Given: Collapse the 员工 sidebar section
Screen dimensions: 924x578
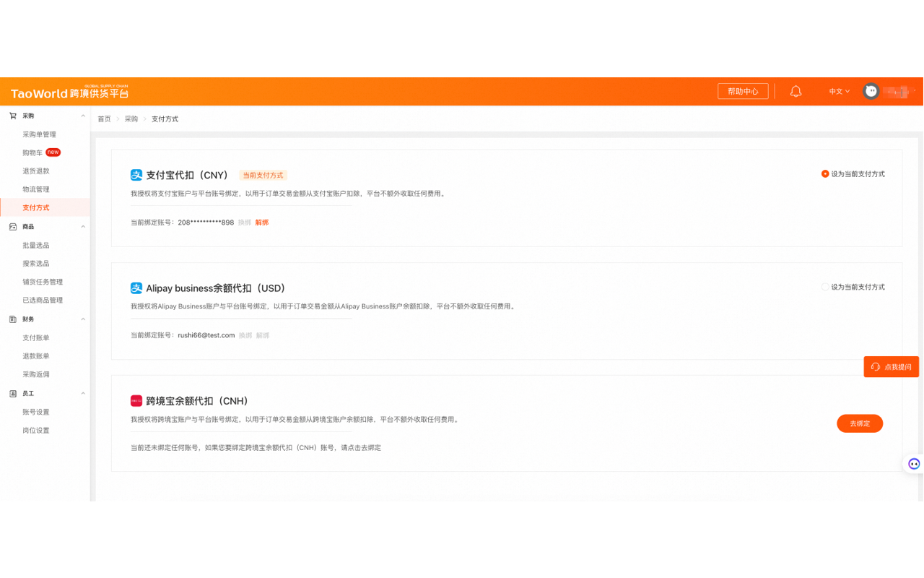Looking at the screenshot, I should coord(83,394).
